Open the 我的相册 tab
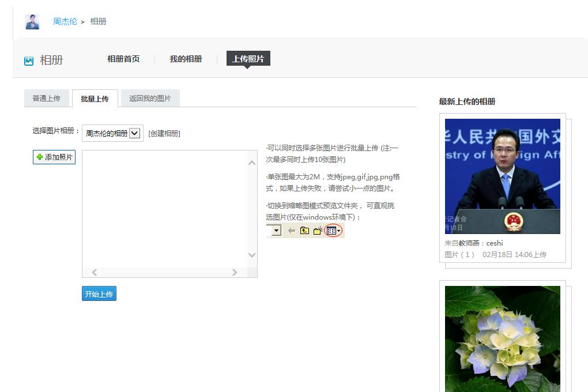 186,59
